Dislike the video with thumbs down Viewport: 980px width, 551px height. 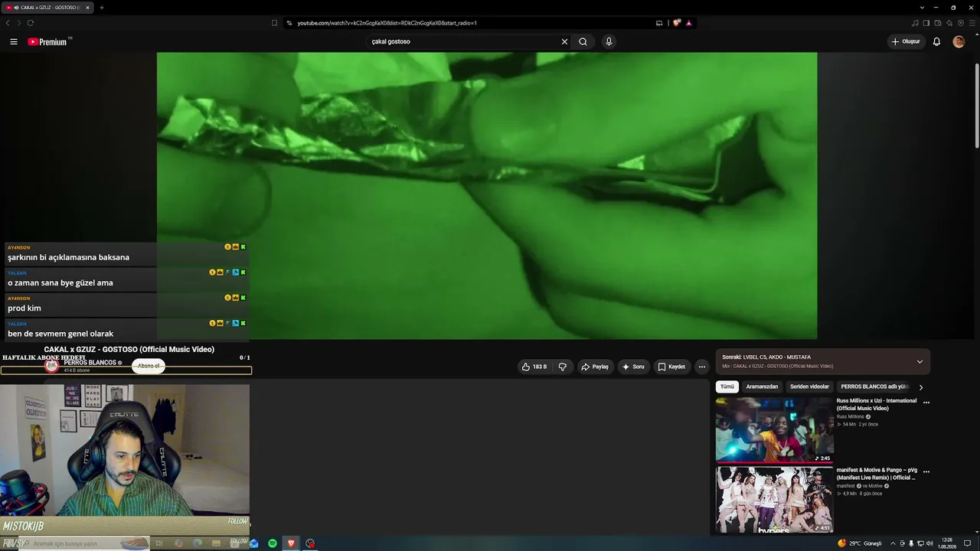coord(562,367)
